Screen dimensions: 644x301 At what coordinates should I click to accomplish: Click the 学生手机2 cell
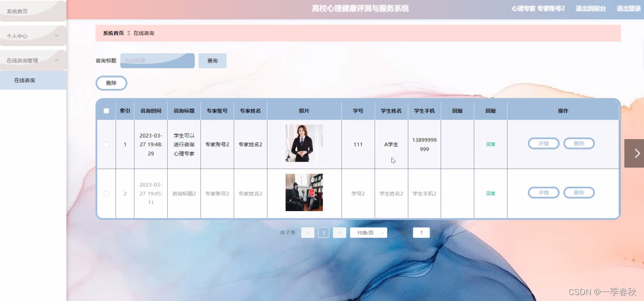424,193
